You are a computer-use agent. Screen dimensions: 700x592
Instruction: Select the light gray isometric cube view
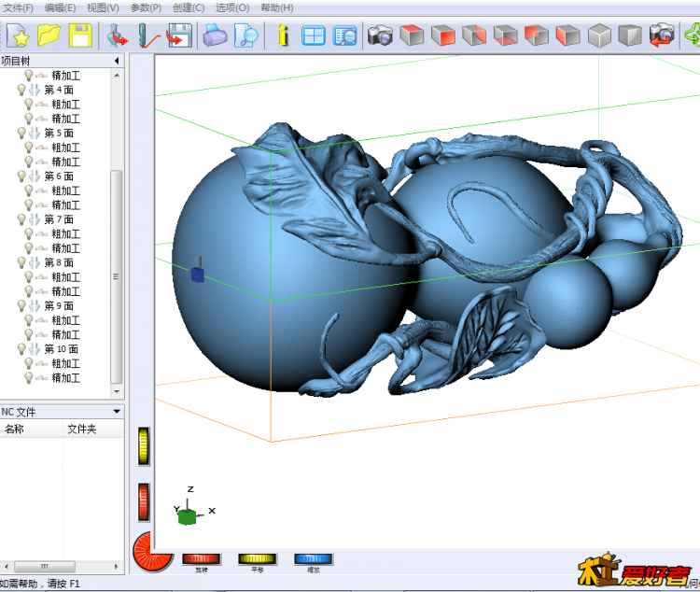599,35
